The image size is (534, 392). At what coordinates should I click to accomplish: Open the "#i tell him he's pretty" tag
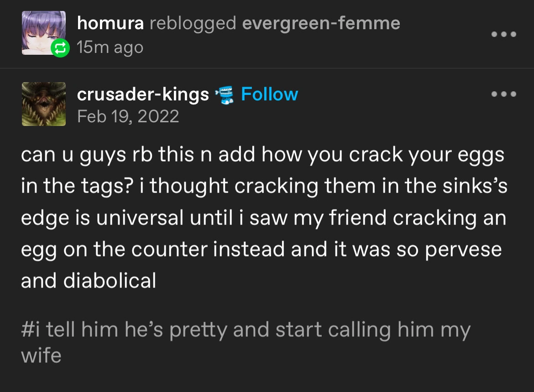[x=246, y=330]
